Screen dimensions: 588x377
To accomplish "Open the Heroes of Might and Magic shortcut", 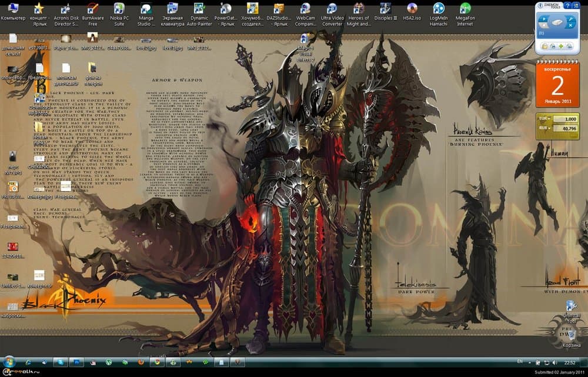I will point(359,9).
